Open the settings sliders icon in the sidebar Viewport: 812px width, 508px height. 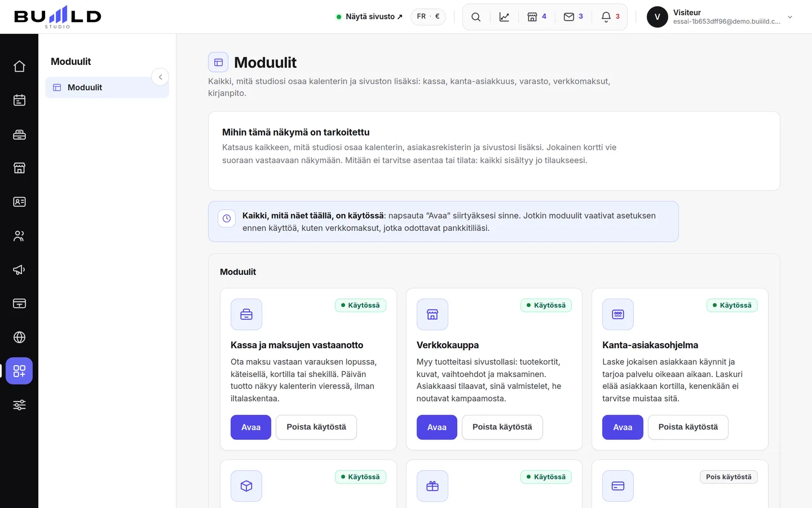[19, 405]
